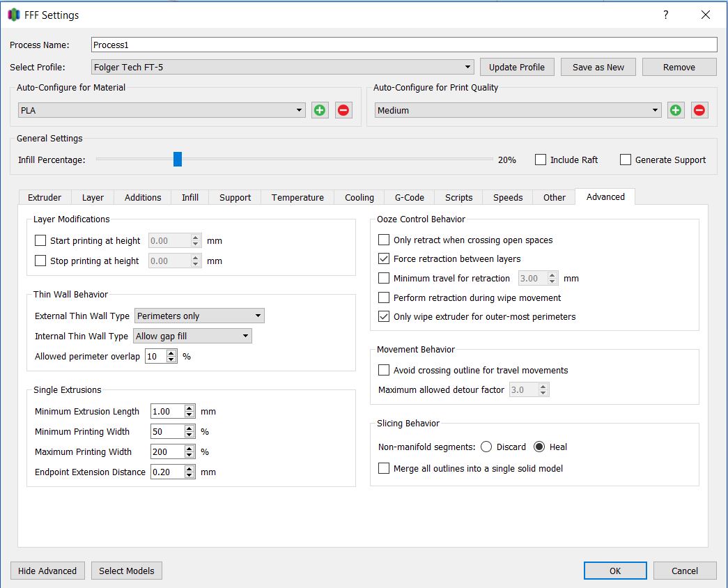Click the Update Profile button

[x=517, y=67]
